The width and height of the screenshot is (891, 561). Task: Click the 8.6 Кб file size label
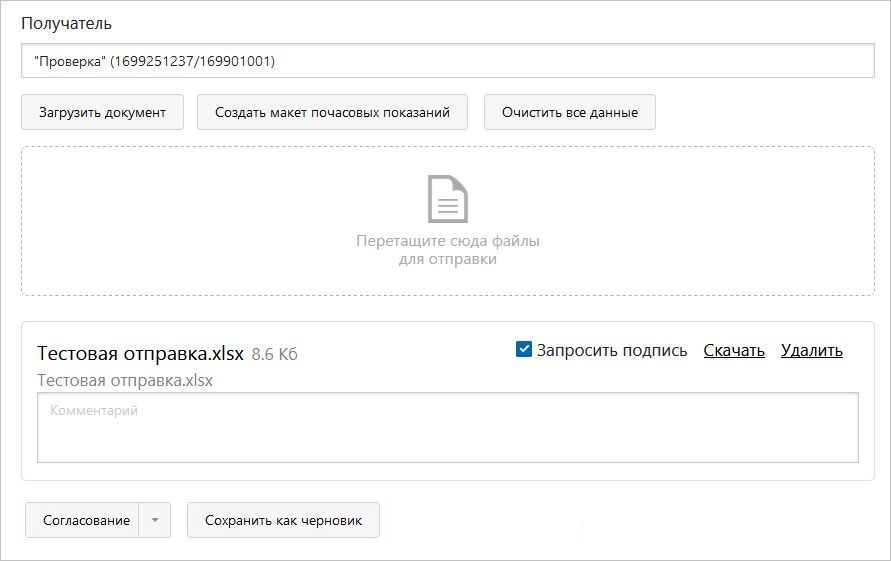coord(274,354)
